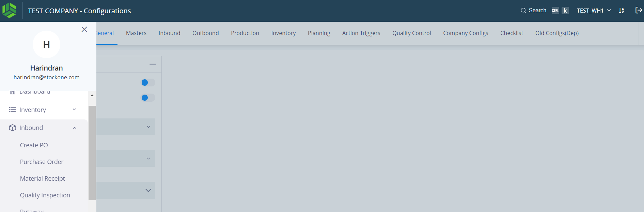The image size is (644, 212).
Task: Click the H user avatar
Action: [46, 45]
